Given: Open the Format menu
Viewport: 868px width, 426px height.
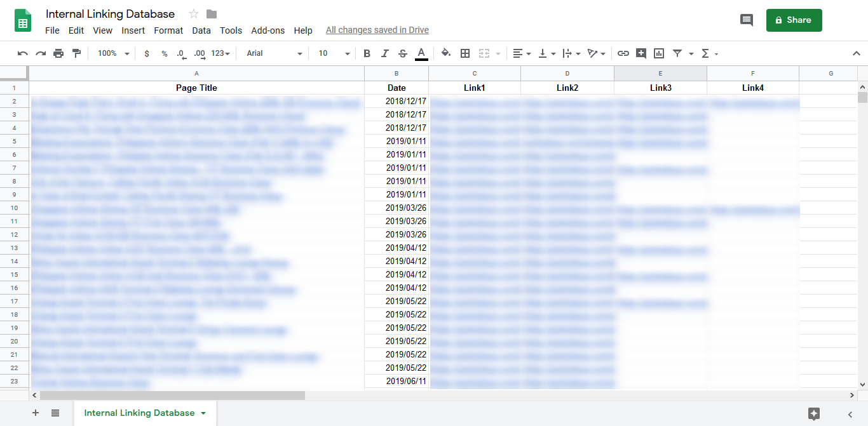Looking at the screenshot, I should click(168, 30).
